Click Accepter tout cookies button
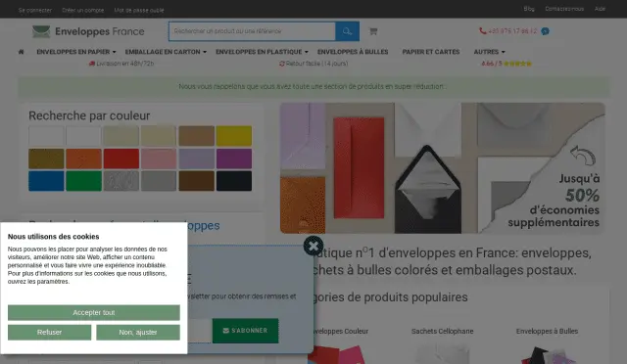This screenshot has width=627, height=364. [x=94, y=312]
